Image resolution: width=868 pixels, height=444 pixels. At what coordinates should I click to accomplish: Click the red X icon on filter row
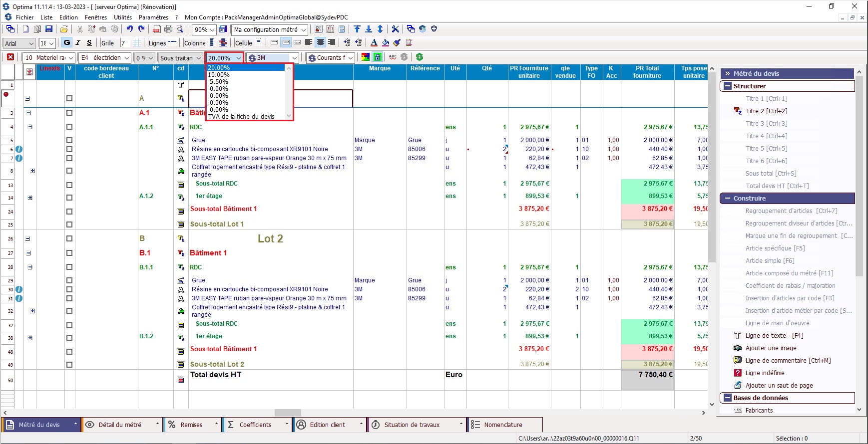(10, 57)
